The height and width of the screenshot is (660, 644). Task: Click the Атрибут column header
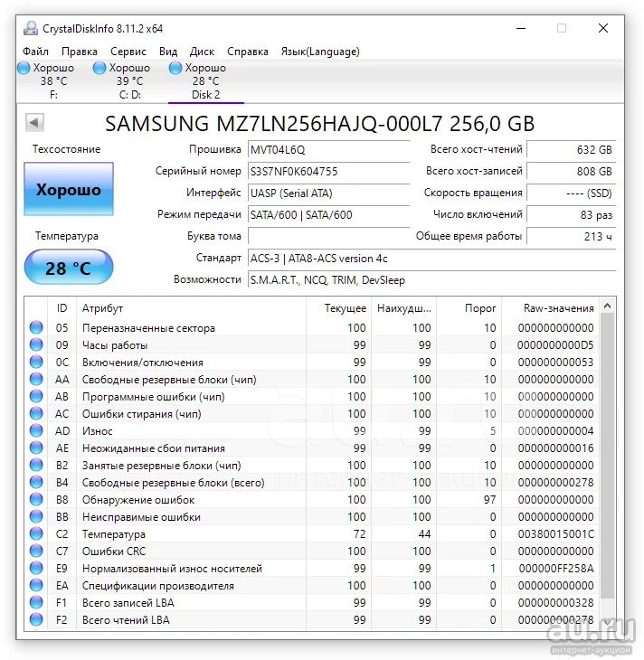[x=192, y=308]
